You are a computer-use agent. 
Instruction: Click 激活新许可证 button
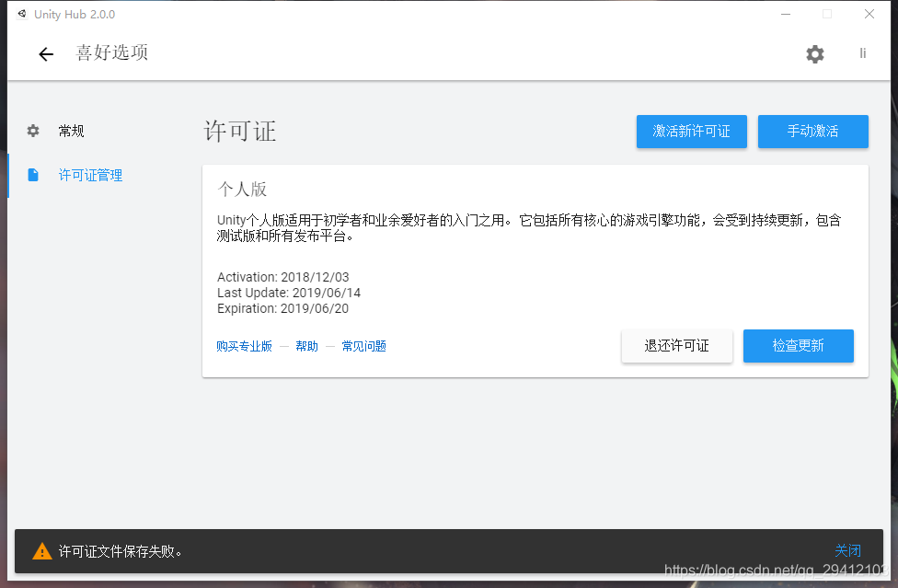tap(691, 131)
